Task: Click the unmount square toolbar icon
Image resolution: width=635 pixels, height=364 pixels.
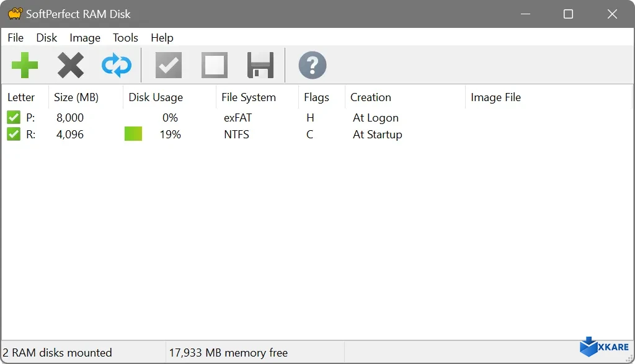Action: (x=214, y=64)
